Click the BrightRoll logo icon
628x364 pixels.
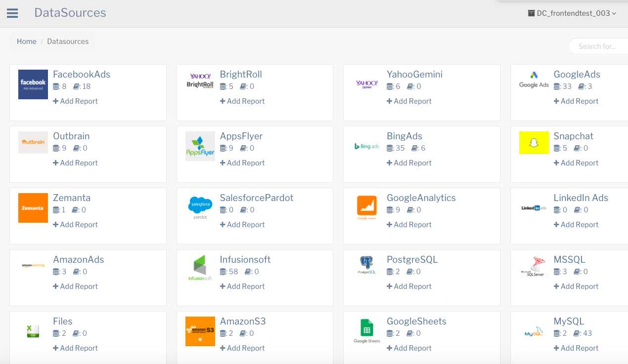click(200, 81)
